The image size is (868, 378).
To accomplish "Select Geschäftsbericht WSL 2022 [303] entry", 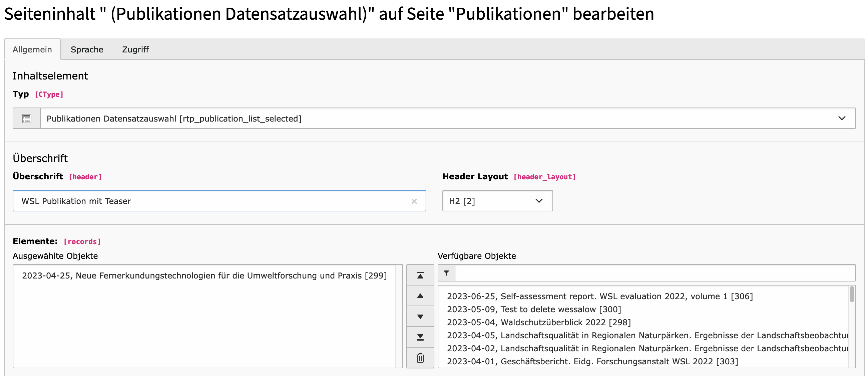I will 592,361.
